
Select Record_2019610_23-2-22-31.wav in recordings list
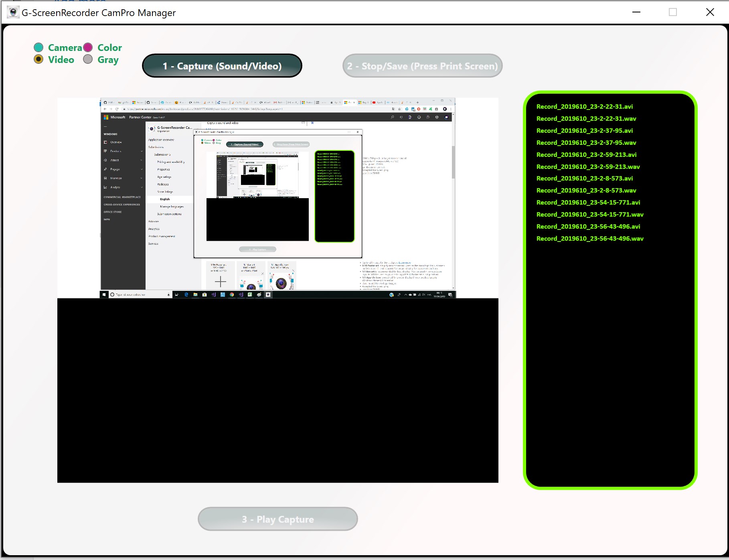586,118
